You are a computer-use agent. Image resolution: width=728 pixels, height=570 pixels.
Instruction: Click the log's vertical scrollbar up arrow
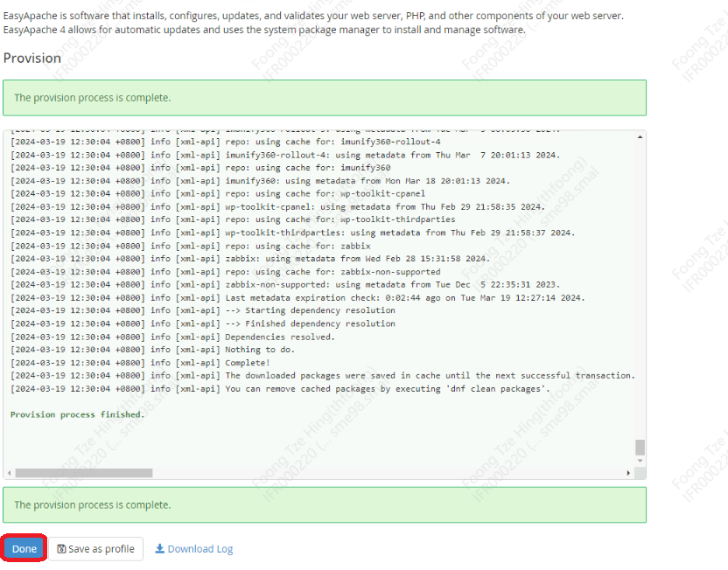point(640,137)
